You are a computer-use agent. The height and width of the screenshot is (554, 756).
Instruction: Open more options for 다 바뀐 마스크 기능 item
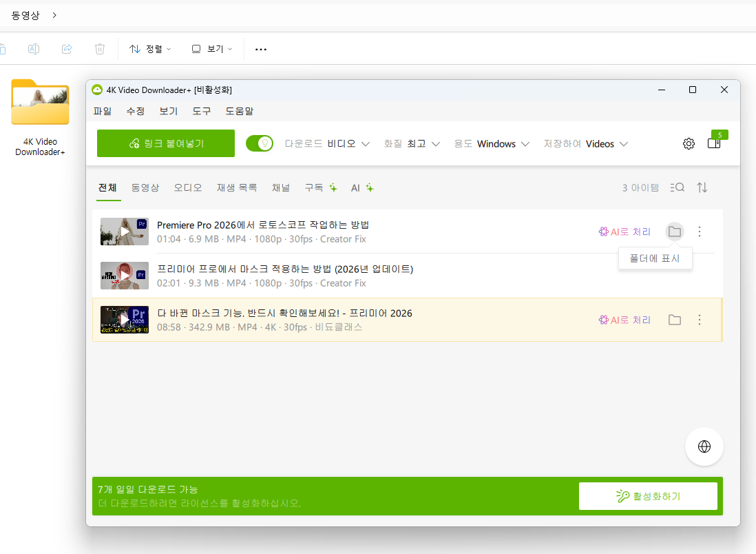700,320
